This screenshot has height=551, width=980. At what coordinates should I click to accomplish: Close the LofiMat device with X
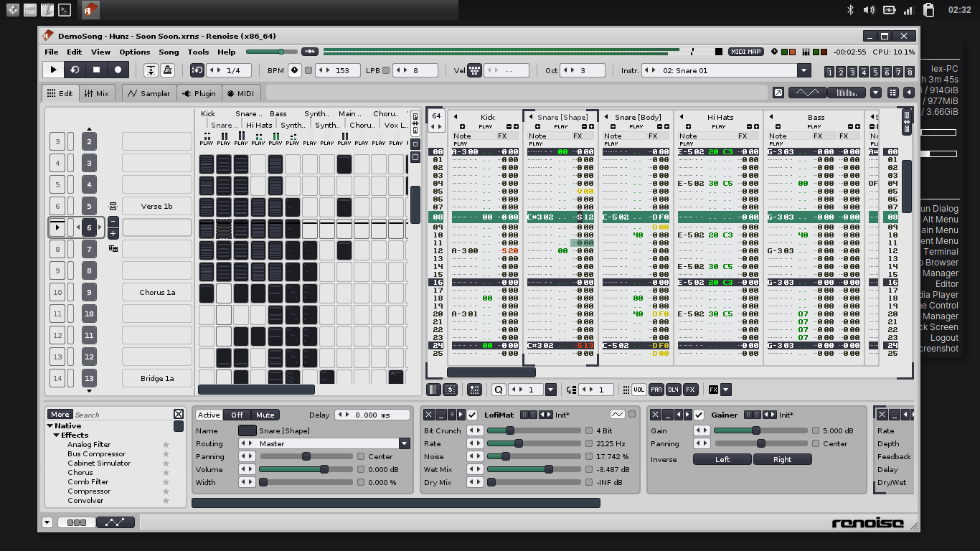pos(428,415)
